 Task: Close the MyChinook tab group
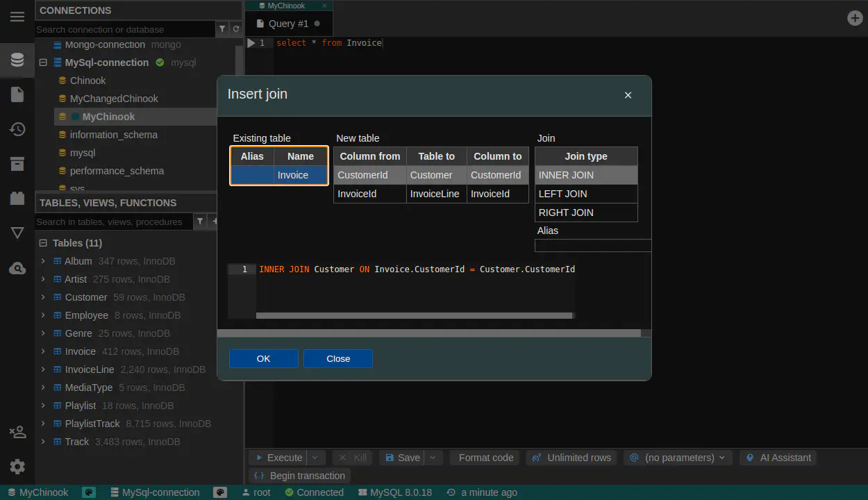tap(324, 6)
